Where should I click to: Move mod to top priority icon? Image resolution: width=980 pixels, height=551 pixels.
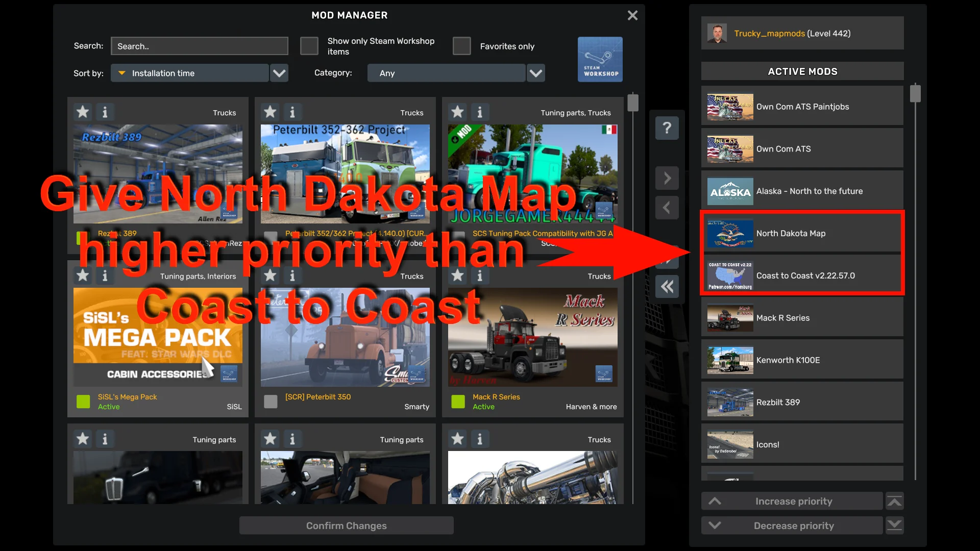pyautogui.click(x=894, y=501)
